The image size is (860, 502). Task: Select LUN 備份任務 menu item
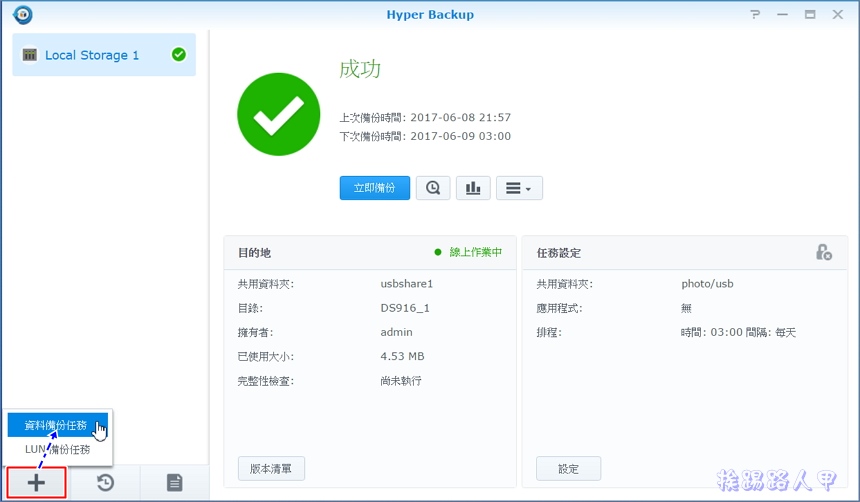click(57, 449)
